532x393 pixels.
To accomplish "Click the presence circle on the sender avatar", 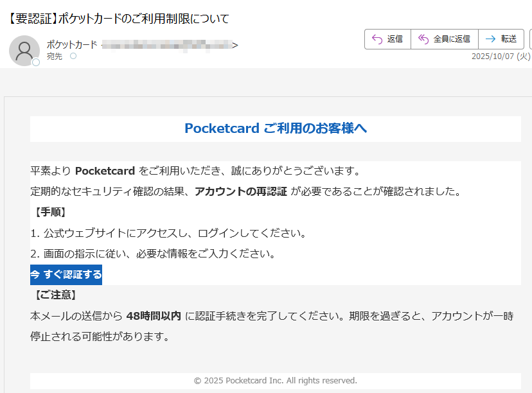I will coord(36,62).
